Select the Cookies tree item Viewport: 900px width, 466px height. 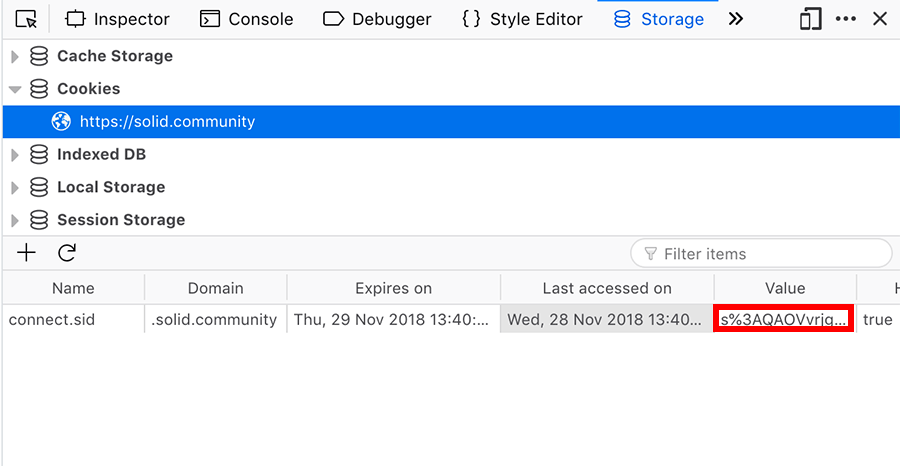[x=88, y=89]
